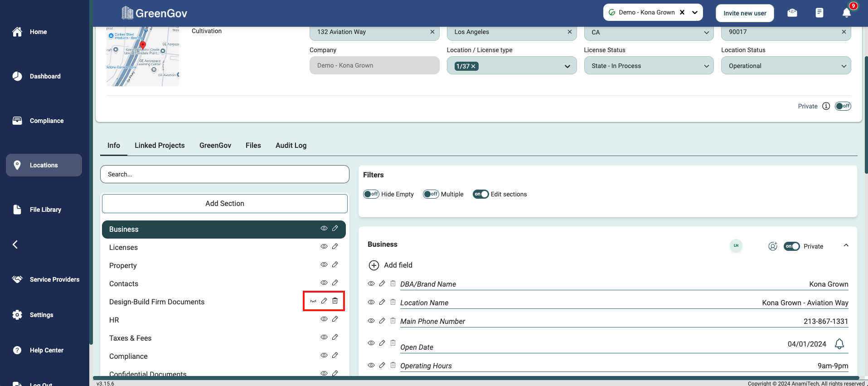Image resolution: width=868 pixels, height=386 pixels.
Task: Collapse the Business section panel
Action: [846, 245]
